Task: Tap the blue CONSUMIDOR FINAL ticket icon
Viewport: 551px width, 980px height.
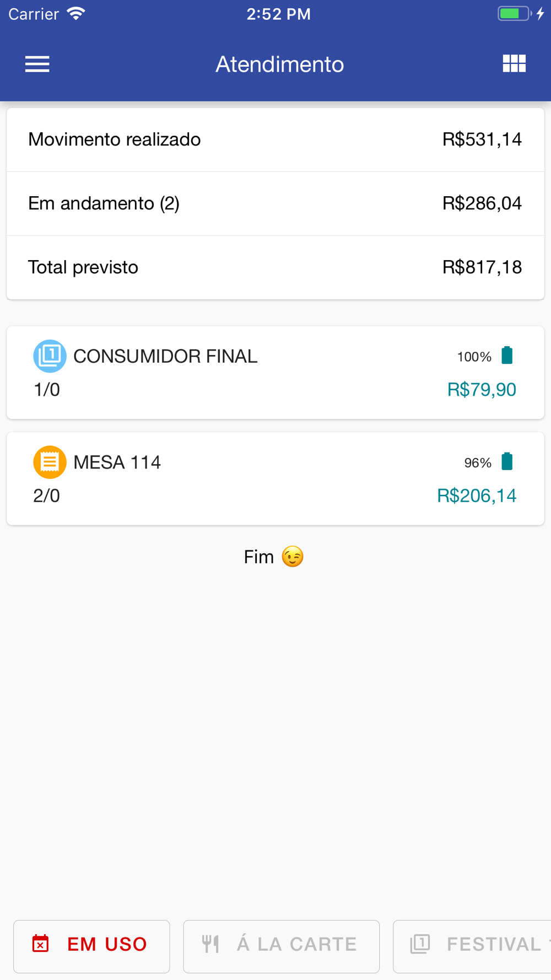Action: tap(50, 356)
